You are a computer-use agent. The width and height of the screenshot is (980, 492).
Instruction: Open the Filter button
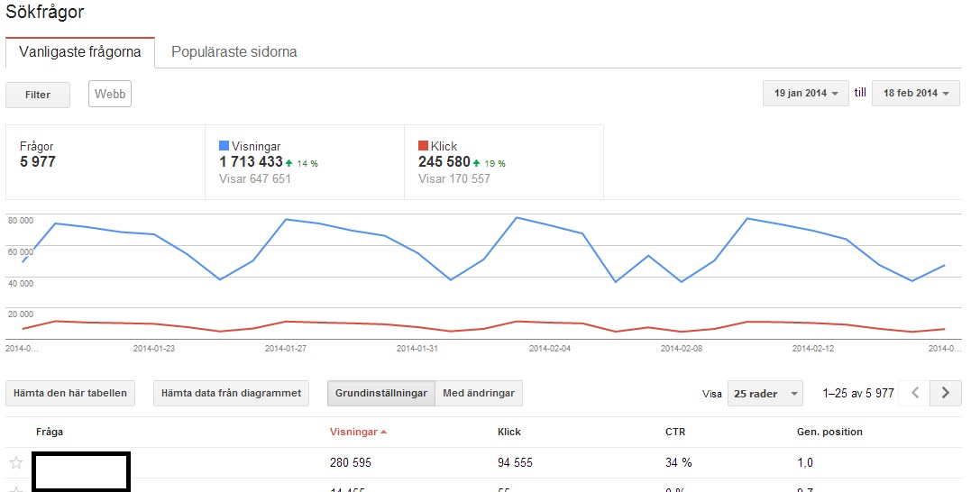pos(38,95)
